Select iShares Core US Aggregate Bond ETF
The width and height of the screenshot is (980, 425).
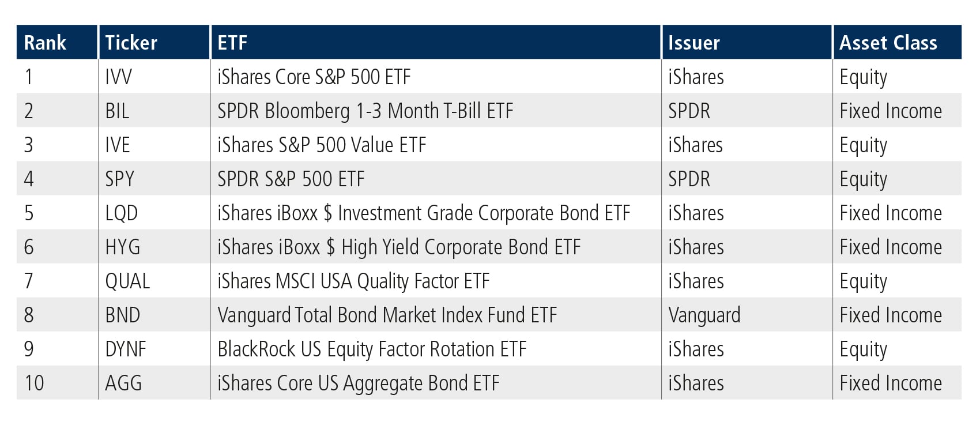(359, 383)
